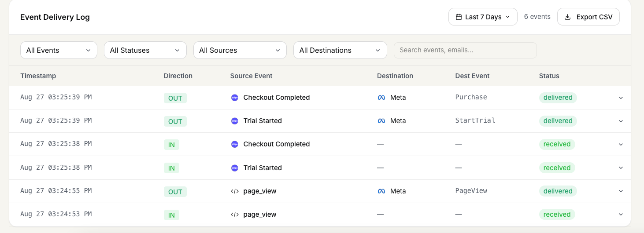Open the Last 7 Days range selector
644x233 pixels.
point(483,17)
